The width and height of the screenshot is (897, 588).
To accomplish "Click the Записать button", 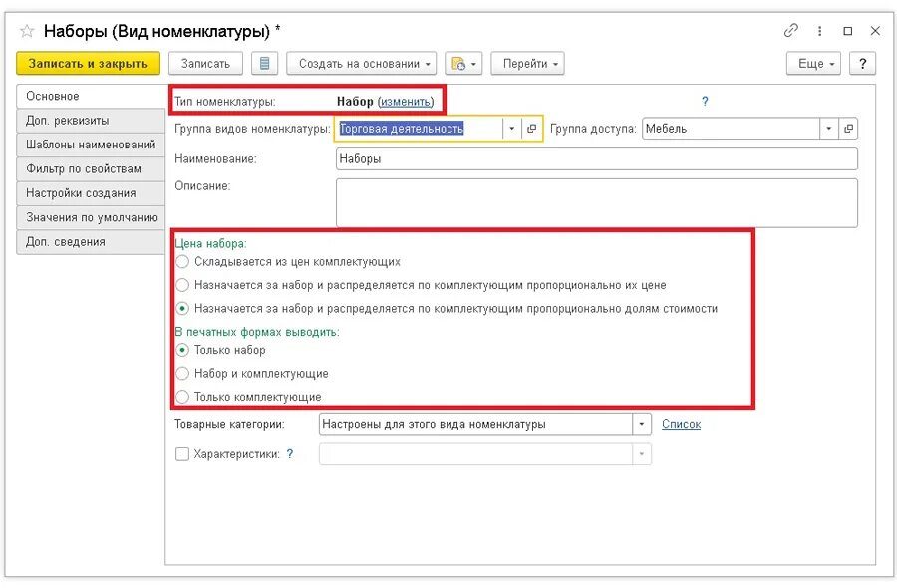I will pos(205,64).
